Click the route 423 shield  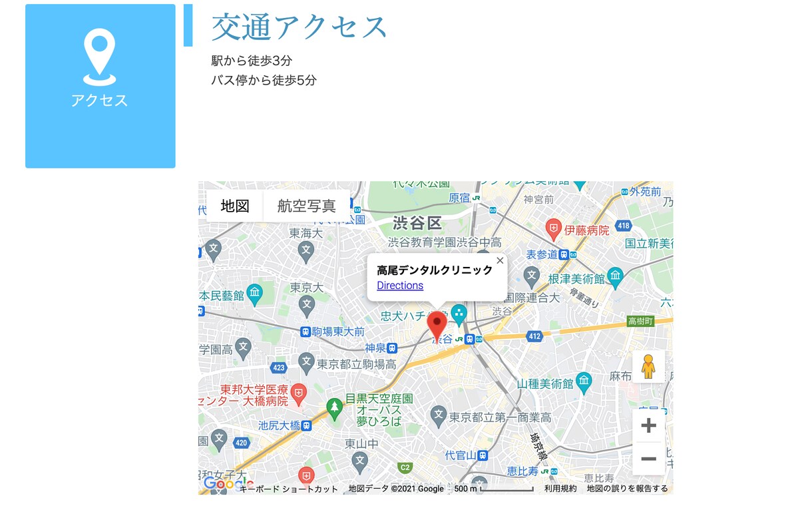279,368
